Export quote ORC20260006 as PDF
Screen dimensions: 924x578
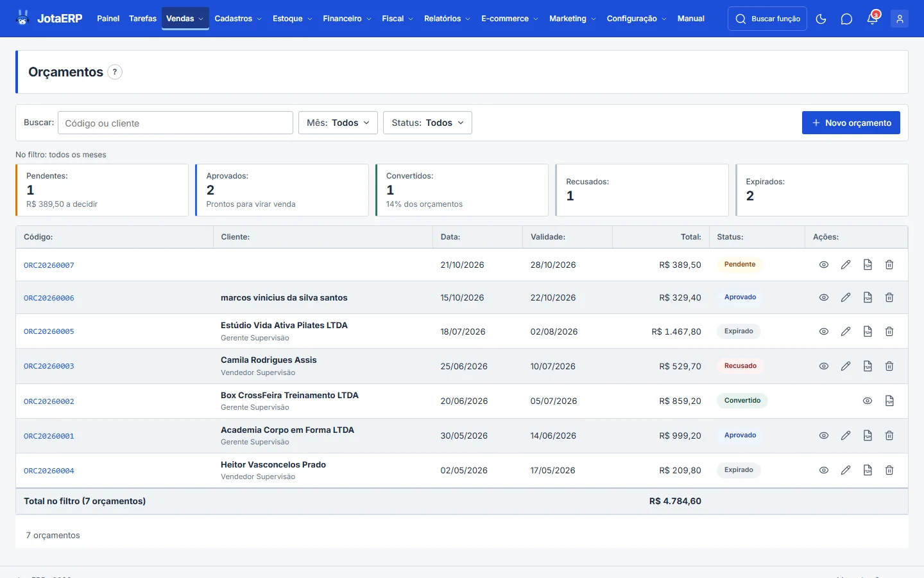click(868, 297)
